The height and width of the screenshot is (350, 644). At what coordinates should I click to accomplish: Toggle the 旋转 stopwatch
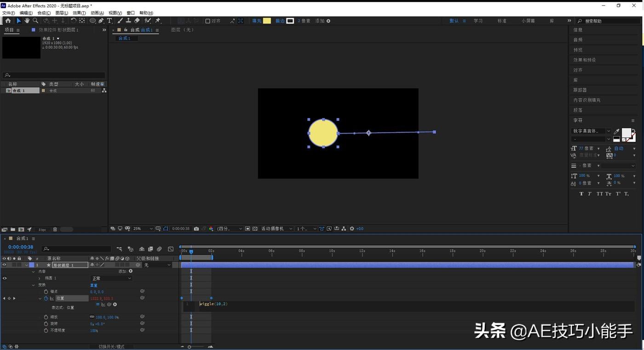(46, 324)
